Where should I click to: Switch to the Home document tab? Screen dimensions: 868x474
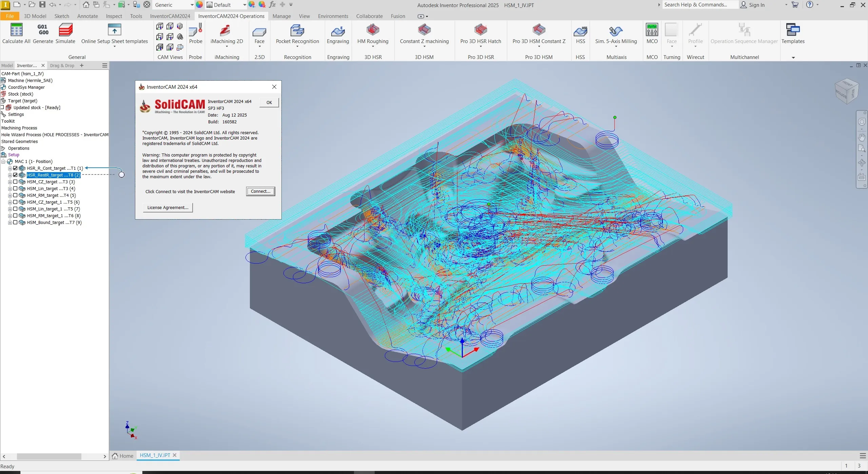pos(123,456)
